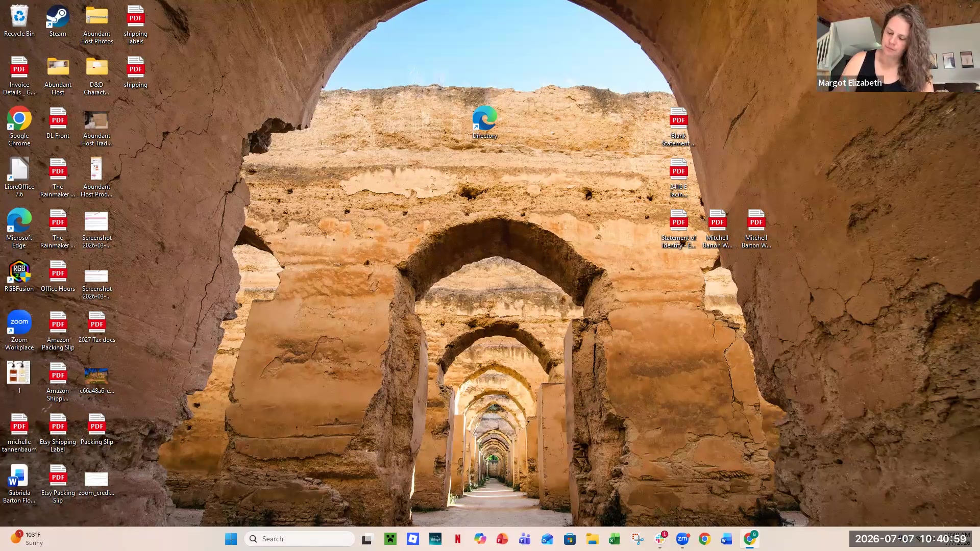Select the folder labeled only Abundant Host

click(x=58, y=76)
